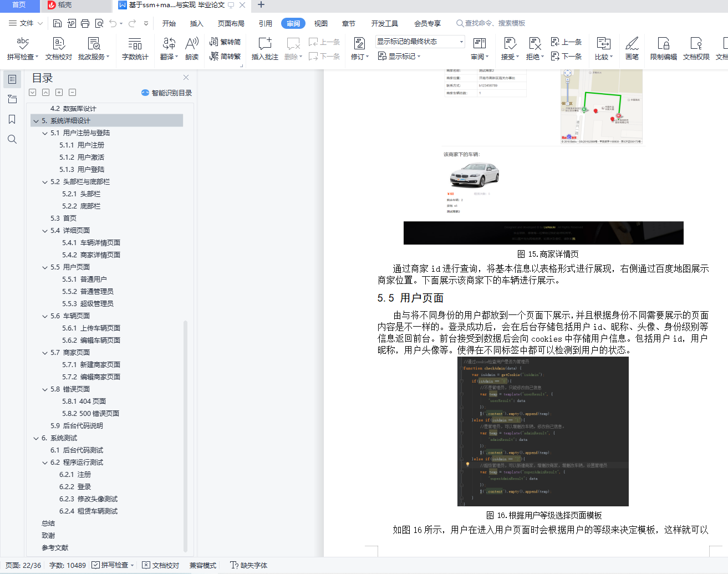The width and height of the screenshot is (728, 574).
Task: Click the save icon in quick toolbar
Action: (x=58, y=23)
